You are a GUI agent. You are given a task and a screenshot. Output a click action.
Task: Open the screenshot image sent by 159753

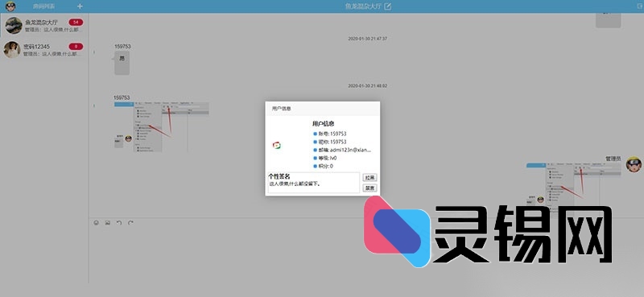162,127
